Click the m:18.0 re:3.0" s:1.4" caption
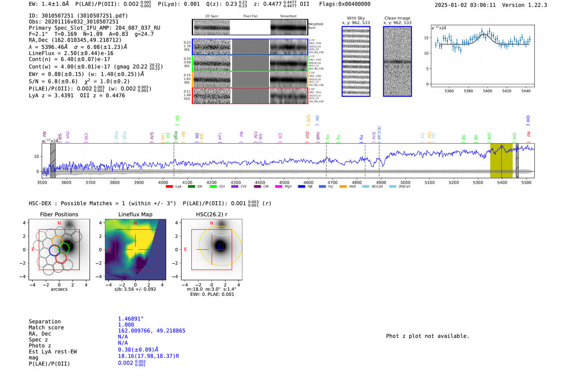576x392 pixels. click(211, 289)
